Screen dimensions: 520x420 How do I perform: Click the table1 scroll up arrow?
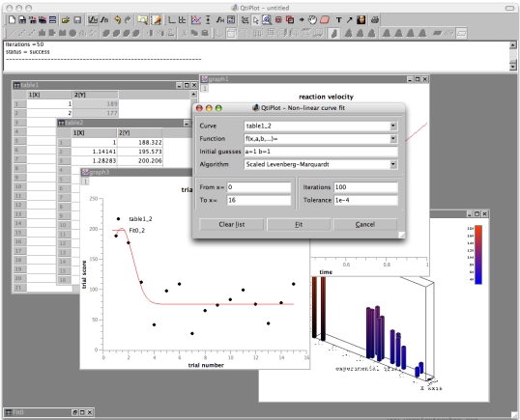(193, 95)
